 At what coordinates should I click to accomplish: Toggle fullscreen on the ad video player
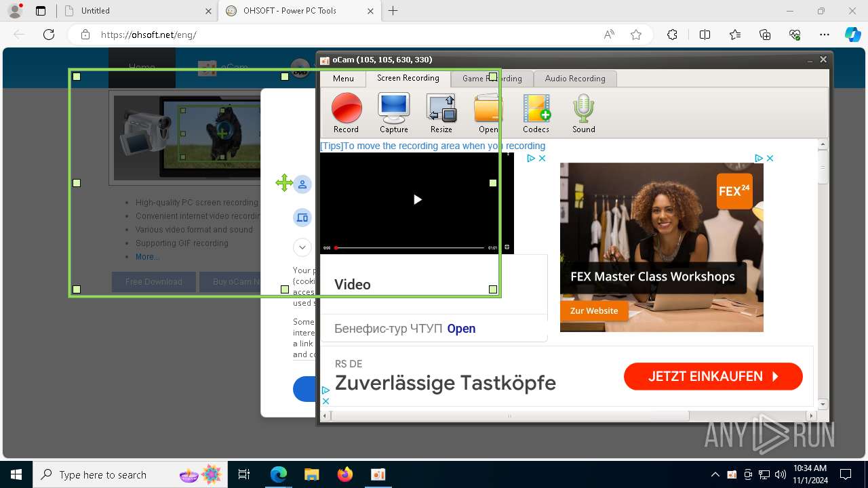507,248
